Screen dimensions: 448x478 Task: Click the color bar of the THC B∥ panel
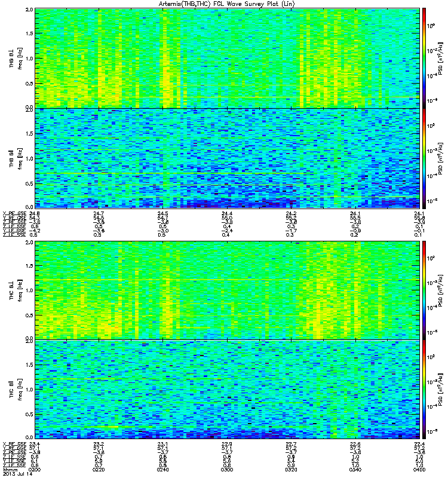click(424, 390)
